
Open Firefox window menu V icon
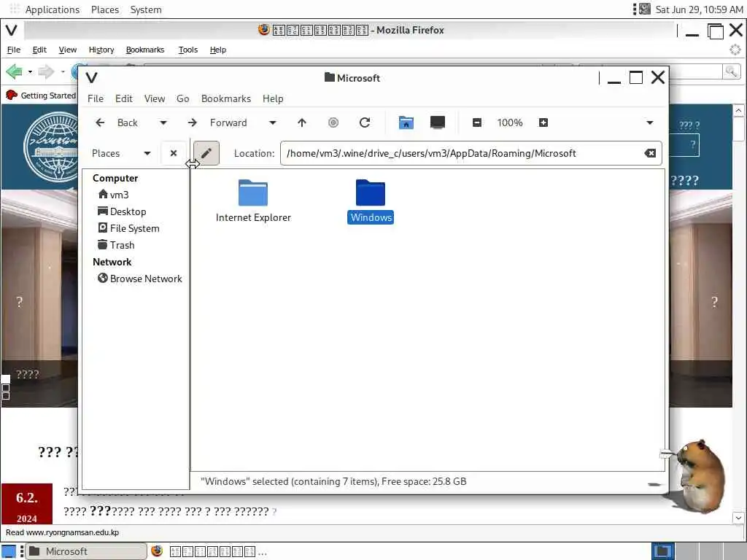tap(12, 30)
